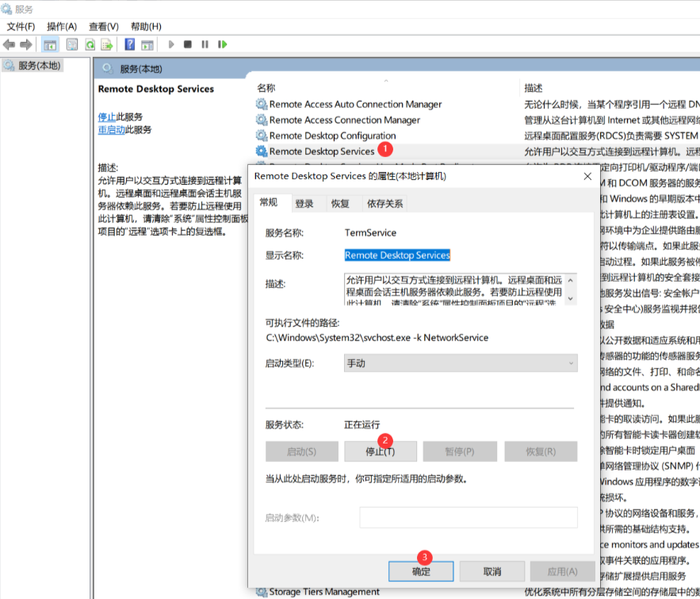Click the Pause Service toolbar icon
Viewport: 700px width, 599px height.
pos(205,44)
